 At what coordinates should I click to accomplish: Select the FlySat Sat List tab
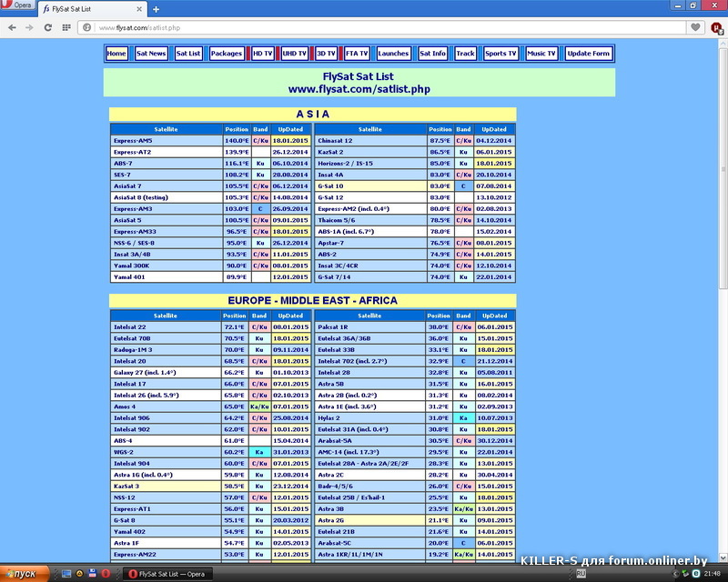click(91, 9)
